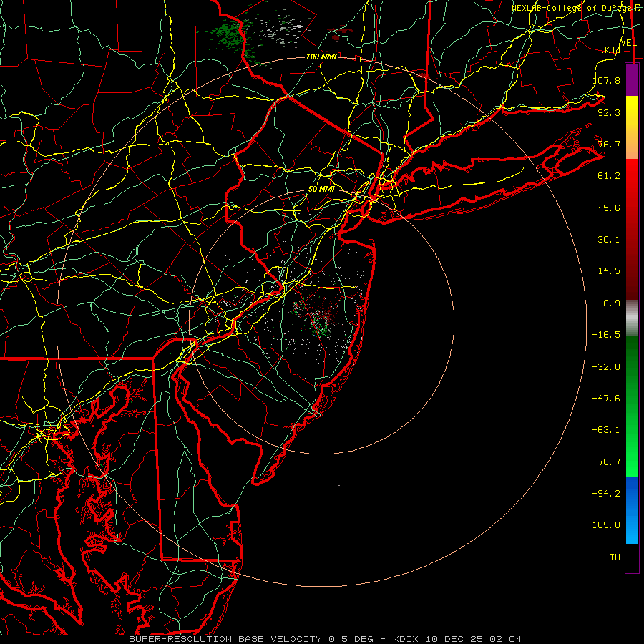
Task: Click the -109.8 value on the velocity scale
Action: coord(603,525)
